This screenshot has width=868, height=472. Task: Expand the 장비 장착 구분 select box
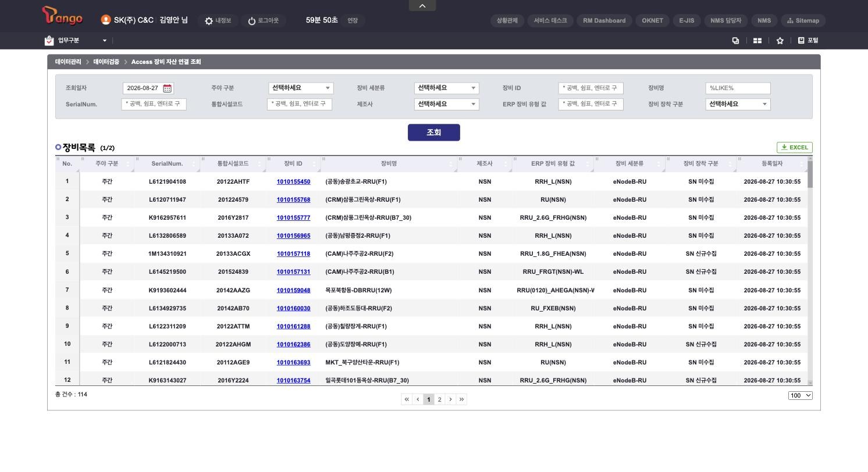pos(738,105)
